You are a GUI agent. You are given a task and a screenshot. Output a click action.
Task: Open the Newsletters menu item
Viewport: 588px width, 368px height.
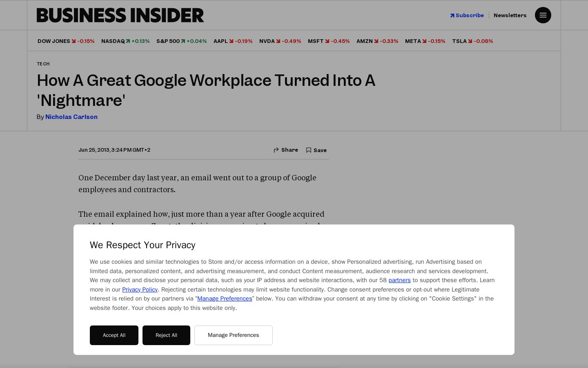click(x=510, y=15)
